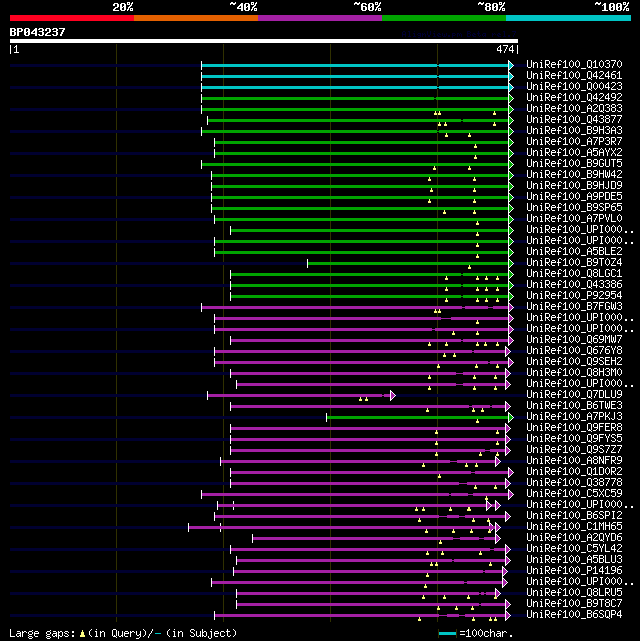Viewport: 640px width, 641px height.
Task: Select the UniRef100_A2Q383 label
Action: [x=574, y=109]
